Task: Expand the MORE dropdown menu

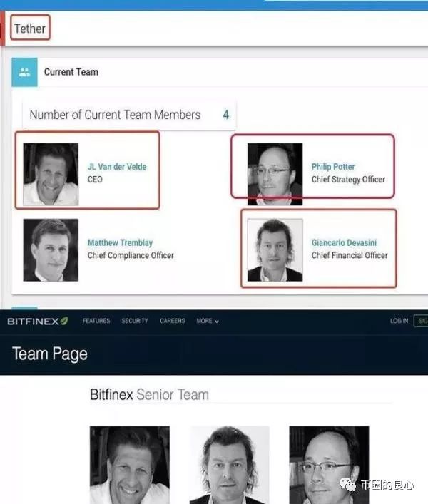Action: 208,321
